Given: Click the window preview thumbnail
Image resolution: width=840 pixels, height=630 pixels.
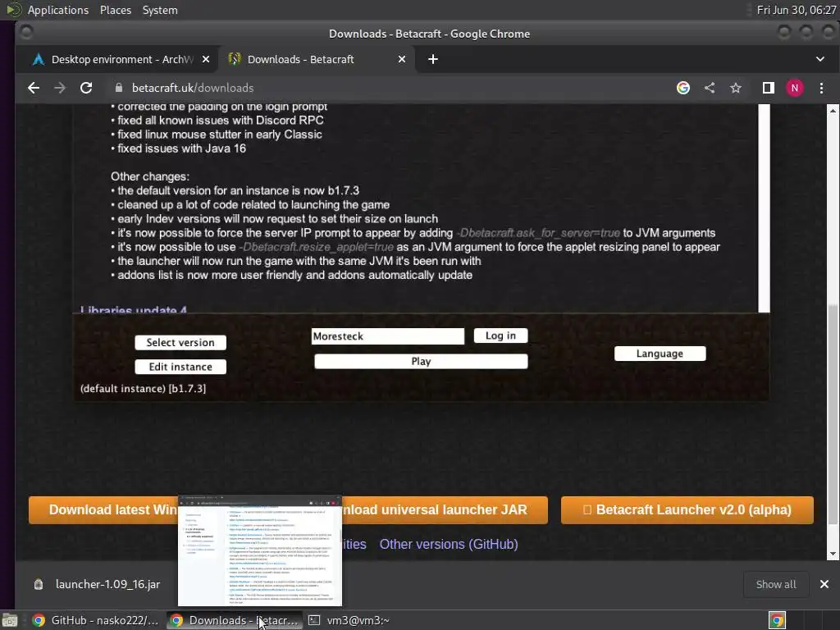Looking at the screenshot, I should click(260, 550).
